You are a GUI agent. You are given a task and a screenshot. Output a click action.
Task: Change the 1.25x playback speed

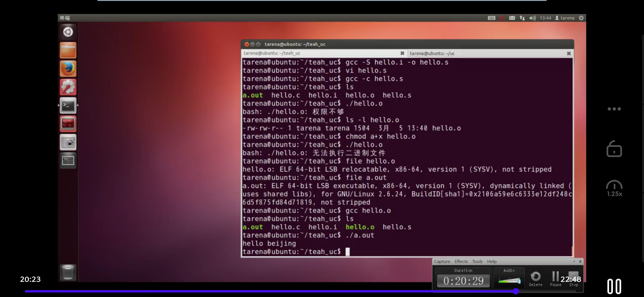click(x=614, y=189)
